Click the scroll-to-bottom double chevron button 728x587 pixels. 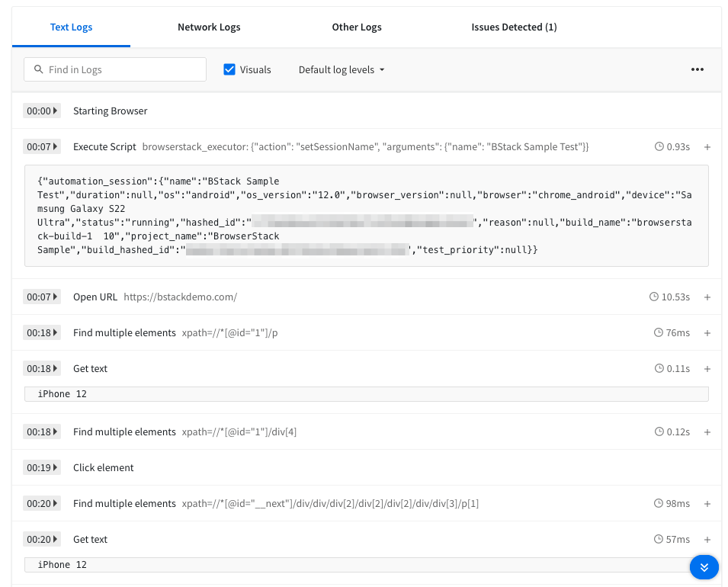click(x=704, y=567)
